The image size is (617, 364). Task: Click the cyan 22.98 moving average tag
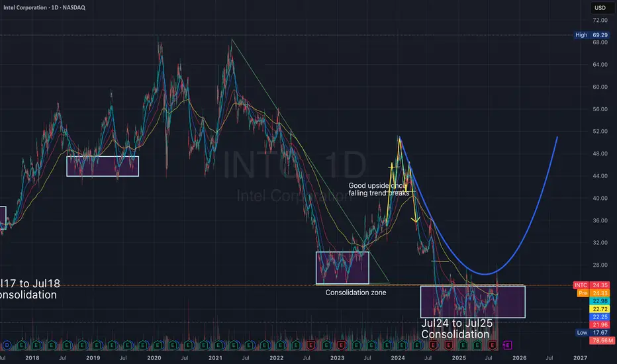point(600,301)
